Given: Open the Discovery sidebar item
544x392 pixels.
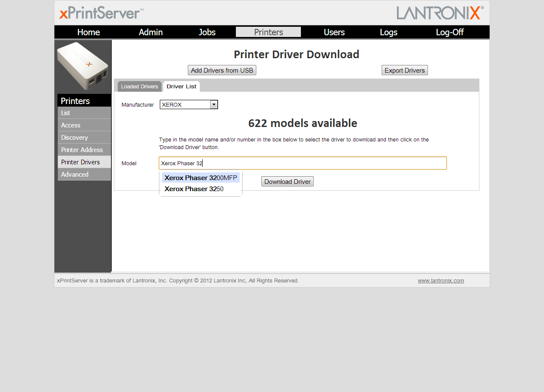Looking at the screenshot, I should point(84,138).
